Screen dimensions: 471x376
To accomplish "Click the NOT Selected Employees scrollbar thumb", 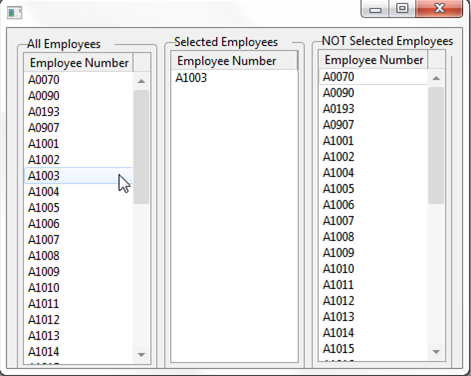I will pos(436,145).
